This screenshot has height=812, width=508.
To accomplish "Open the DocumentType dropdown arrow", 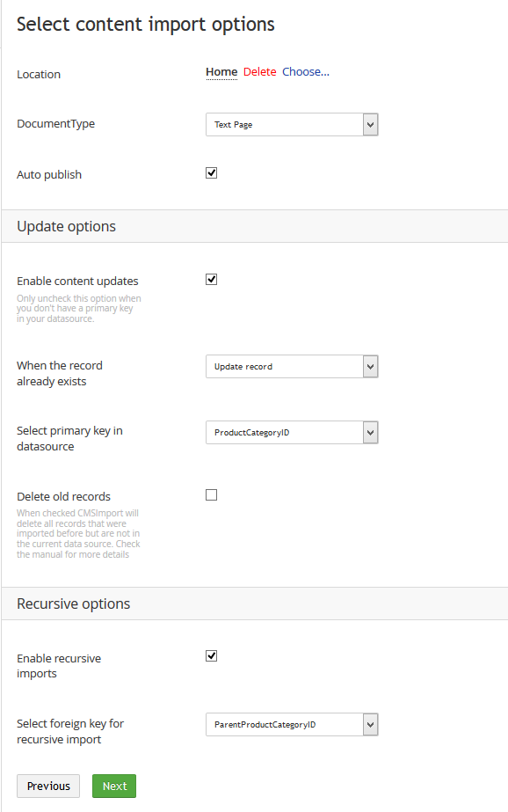I will [370, 125].
